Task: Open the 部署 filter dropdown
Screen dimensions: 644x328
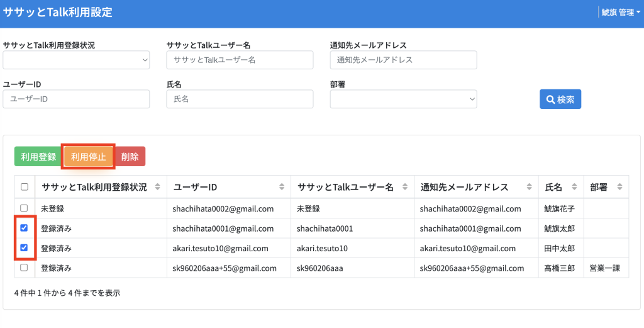Action: coord(403,99)
